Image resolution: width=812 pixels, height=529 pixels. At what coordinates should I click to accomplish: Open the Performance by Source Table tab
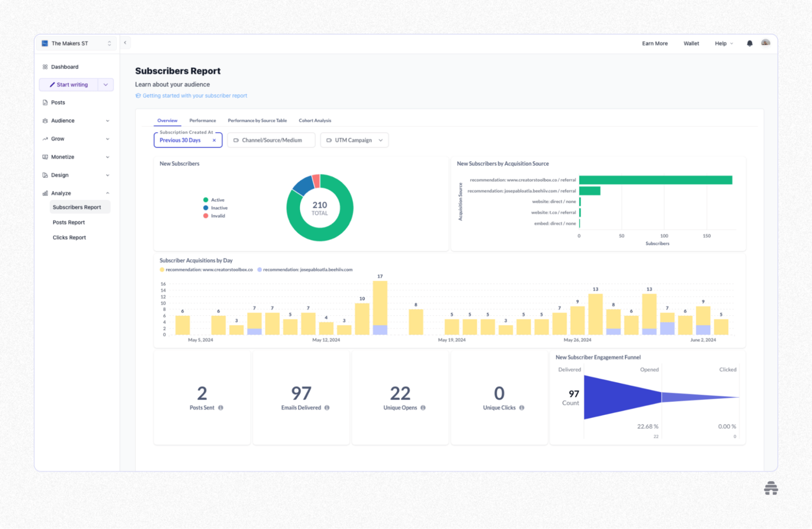(257, 121)
